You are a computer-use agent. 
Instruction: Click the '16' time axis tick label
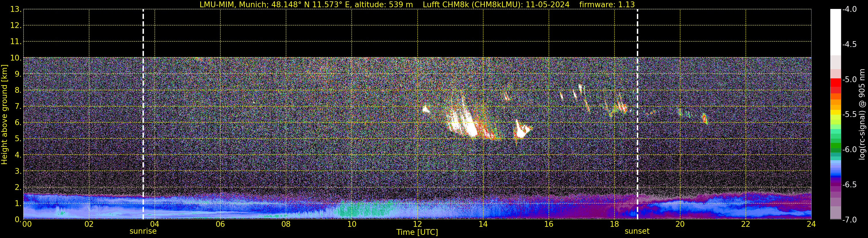pos(549,224)
